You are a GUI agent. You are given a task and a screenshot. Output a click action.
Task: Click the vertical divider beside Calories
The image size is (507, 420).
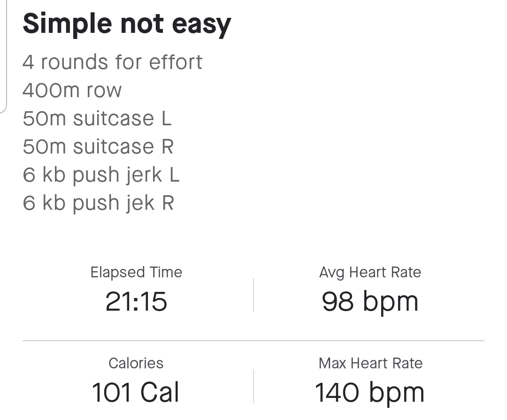pos(253,386)
